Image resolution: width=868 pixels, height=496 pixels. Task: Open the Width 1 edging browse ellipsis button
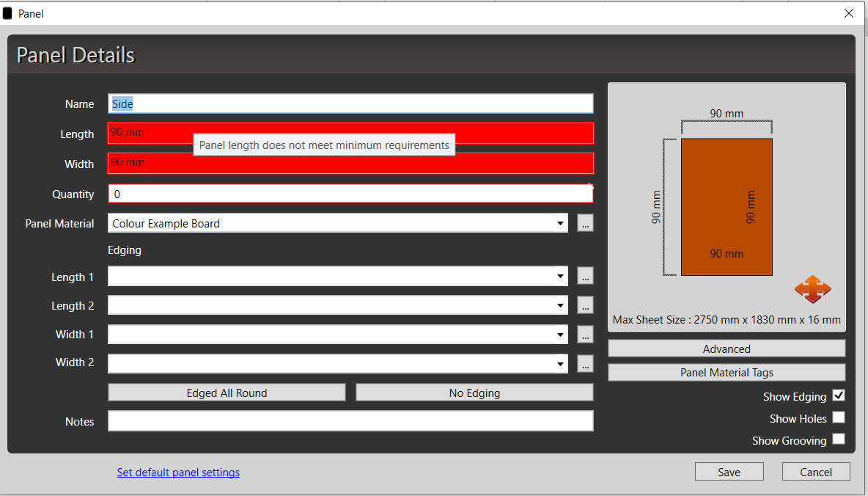click(x=585, y=335)
